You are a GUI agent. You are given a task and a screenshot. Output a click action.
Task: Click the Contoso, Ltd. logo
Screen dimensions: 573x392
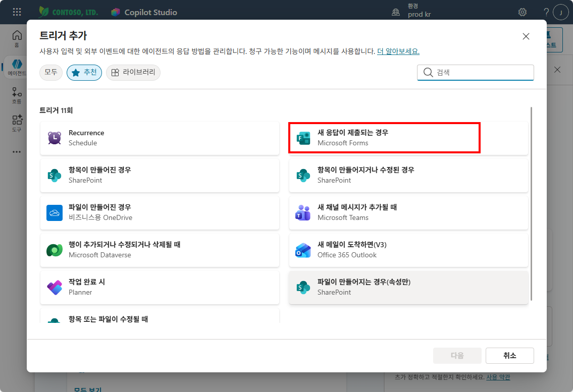68,12
